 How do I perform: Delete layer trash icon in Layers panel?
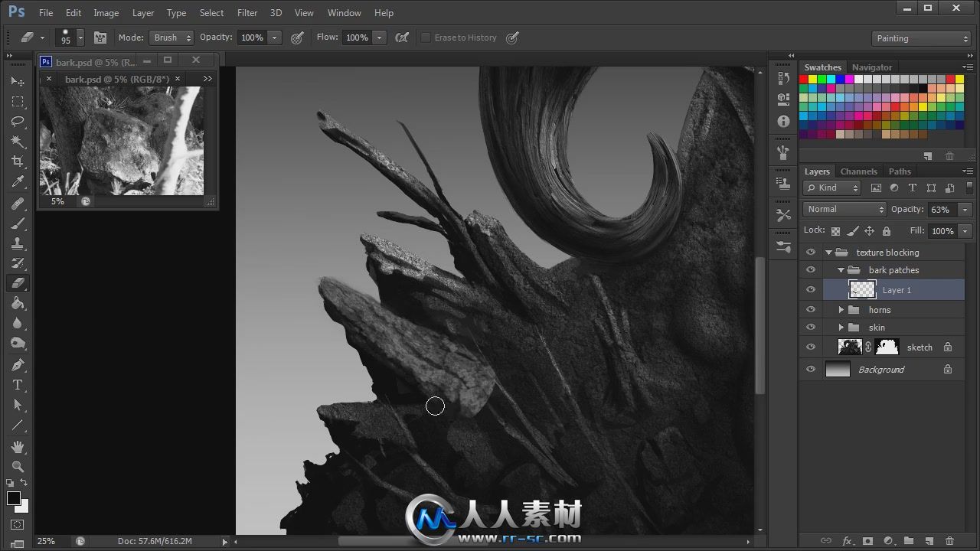[x=949, y=541]
